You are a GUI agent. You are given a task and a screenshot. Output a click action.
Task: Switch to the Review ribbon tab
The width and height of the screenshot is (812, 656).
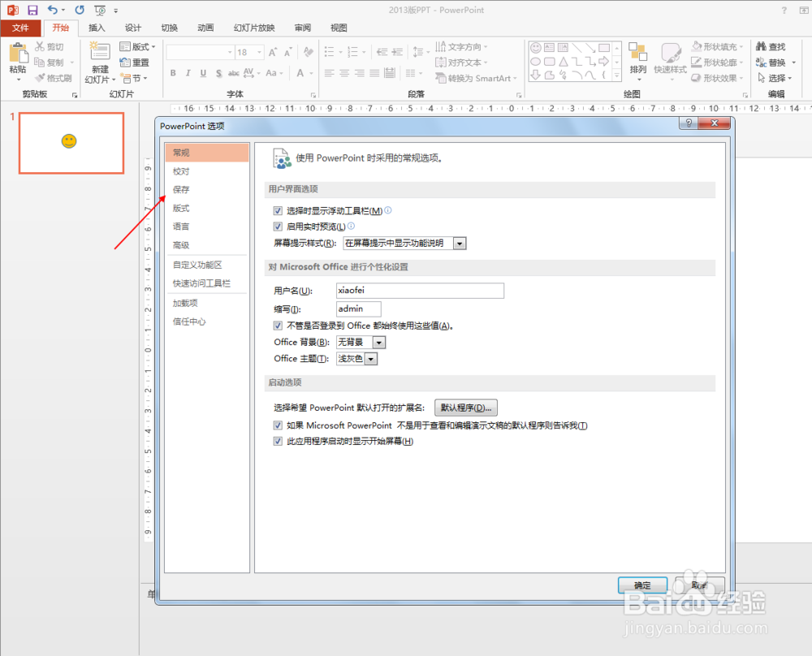pos(303,28)
